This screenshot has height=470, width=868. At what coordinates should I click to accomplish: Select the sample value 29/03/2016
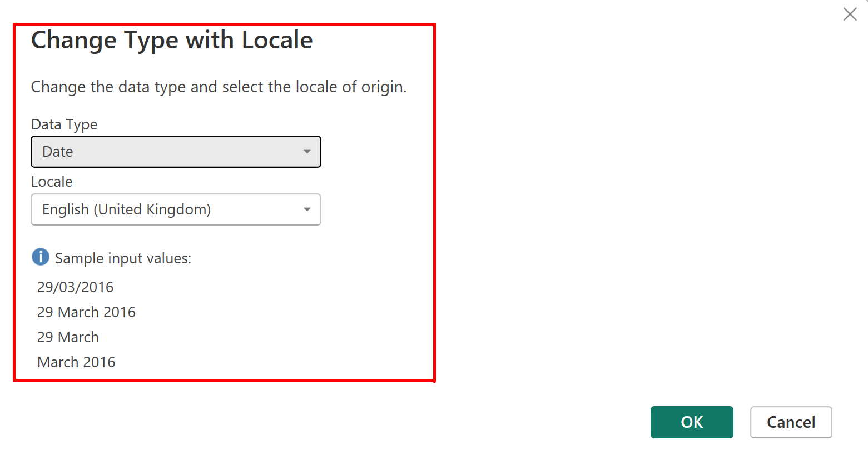click(x=75, y=287)
